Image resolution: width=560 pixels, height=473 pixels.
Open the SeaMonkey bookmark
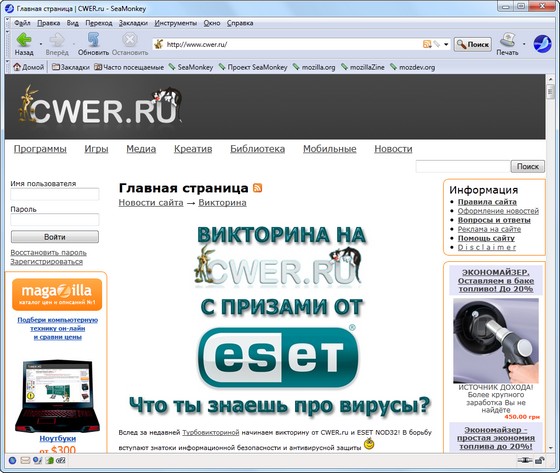pyautogui.click(x=191, y=67)
